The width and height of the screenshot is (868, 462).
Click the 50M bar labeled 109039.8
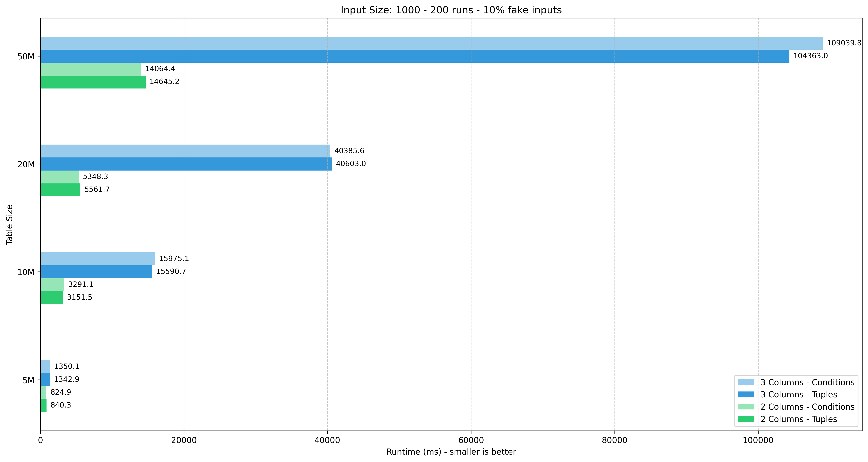[x=431, y=43]
